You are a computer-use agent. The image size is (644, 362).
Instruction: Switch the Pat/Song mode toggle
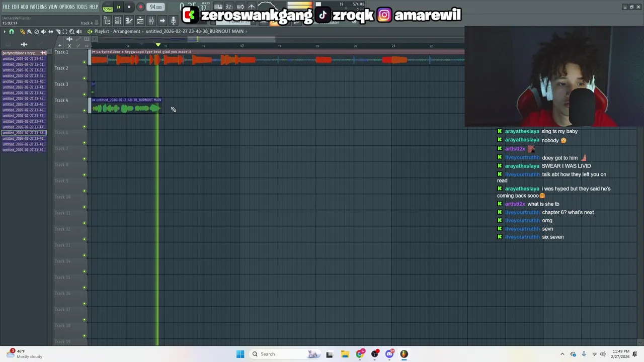(x=108, y=7)
